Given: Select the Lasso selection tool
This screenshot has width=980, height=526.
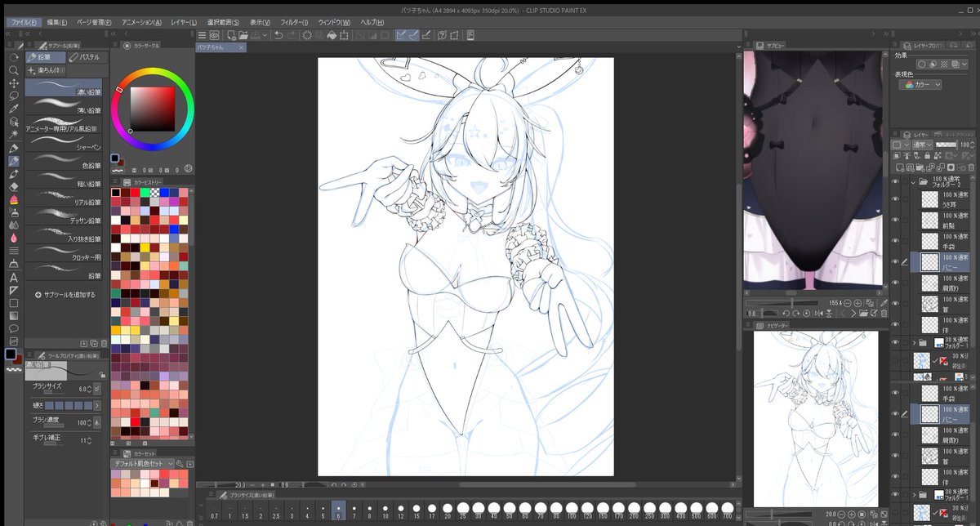Looking at the screenshot, I should pyautogui.click(x=13, y=96).
